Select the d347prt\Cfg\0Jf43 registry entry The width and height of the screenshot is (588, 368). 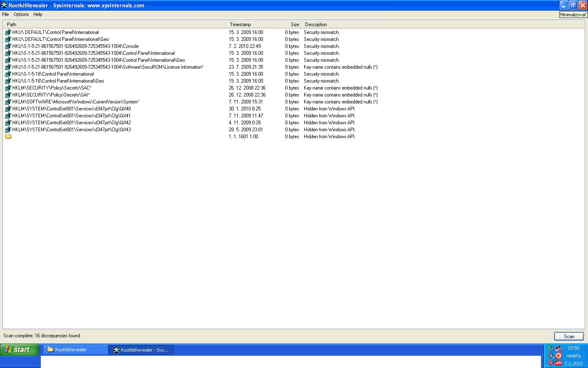71,130
